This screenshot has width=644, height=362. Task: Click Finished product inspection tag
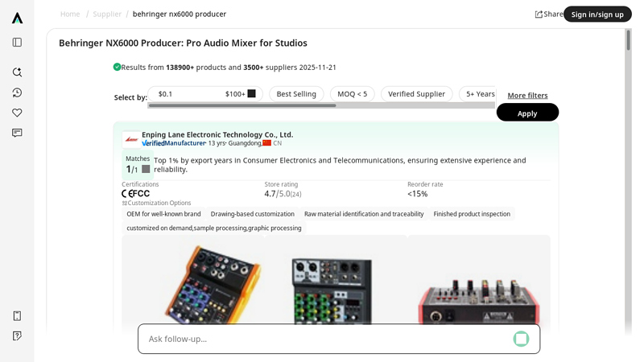(x=472, y=214)
